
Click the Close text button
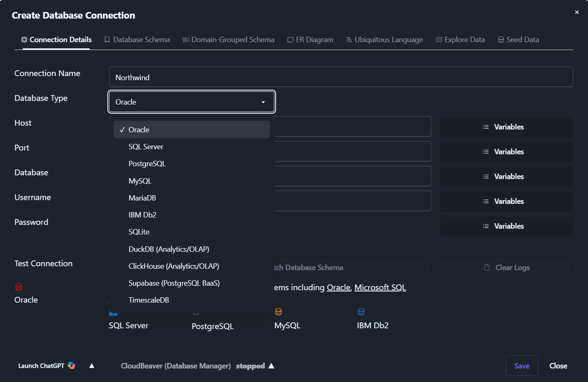click(x=558, y=365)
